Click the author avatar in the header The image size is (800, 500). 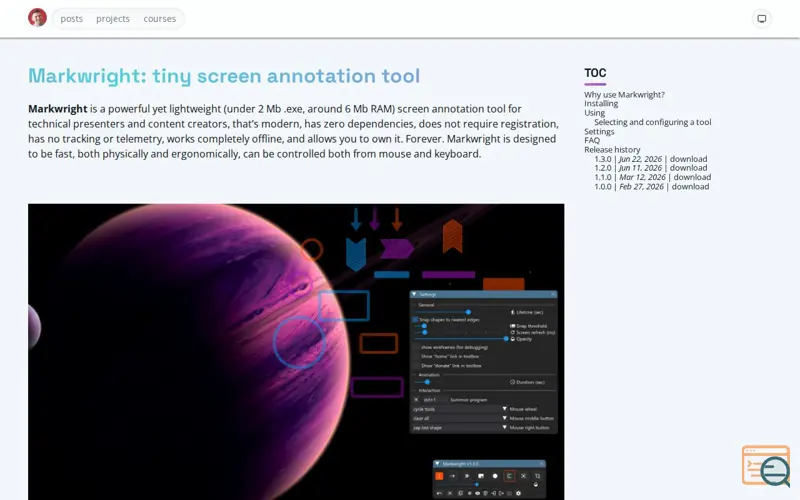pos(37,18)
